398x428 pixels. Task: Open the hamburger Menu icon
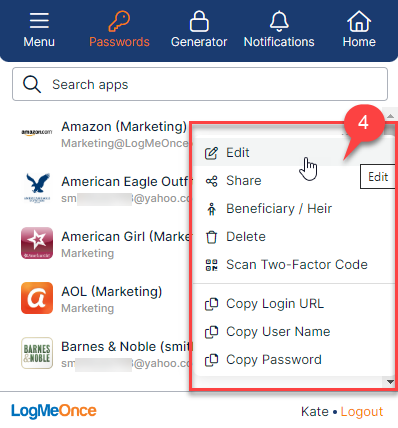(x=39, y=21)
